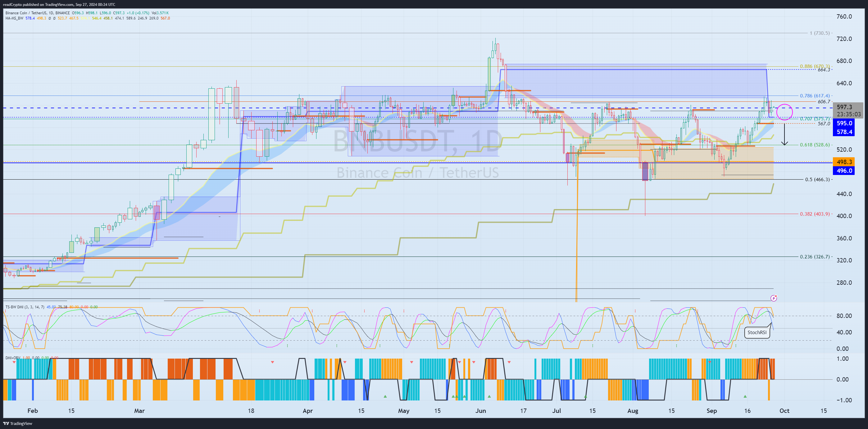Click the 400.0 price axis tick
868x429 pixels.
coord(844,216)
